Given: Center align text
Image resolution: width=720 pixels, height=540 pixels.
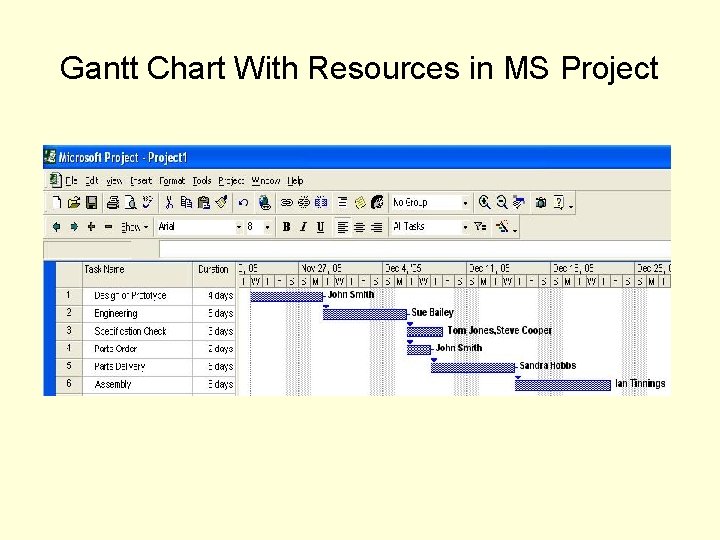Looking at the screenshot, I should pyautogui.click(x=360, y=227).
